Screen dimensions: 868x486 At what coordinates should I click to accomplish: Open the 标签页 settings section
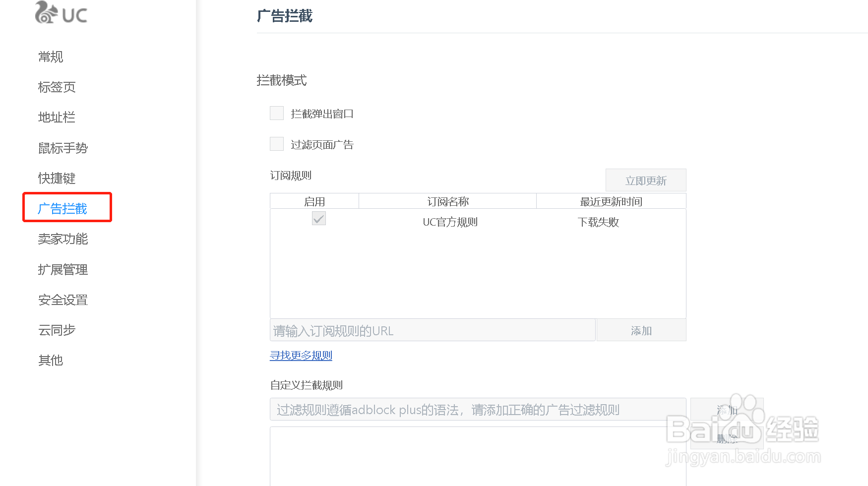click(x=56, y=87)
